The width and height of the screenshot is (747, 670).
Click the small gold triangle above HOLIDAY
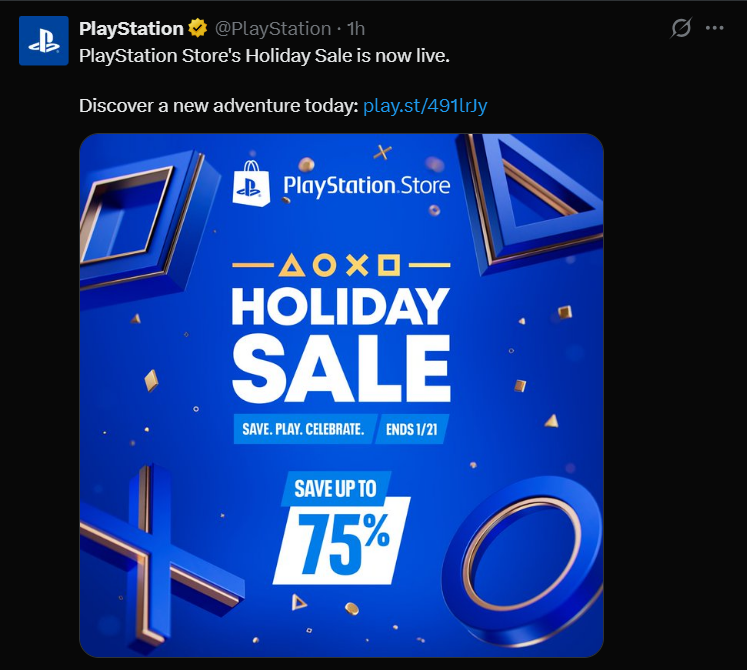tap(292, 266)
